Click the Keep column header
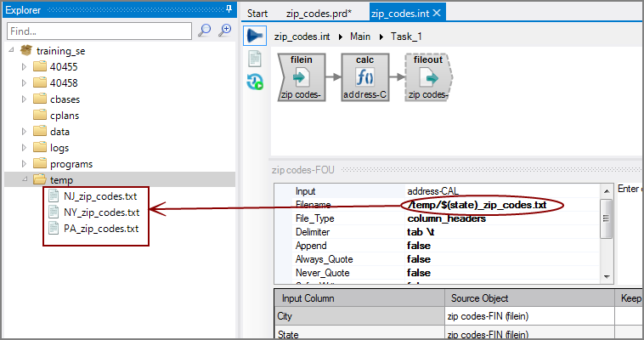Viewport: 644px width, 340px height. (x=630, y=298)
